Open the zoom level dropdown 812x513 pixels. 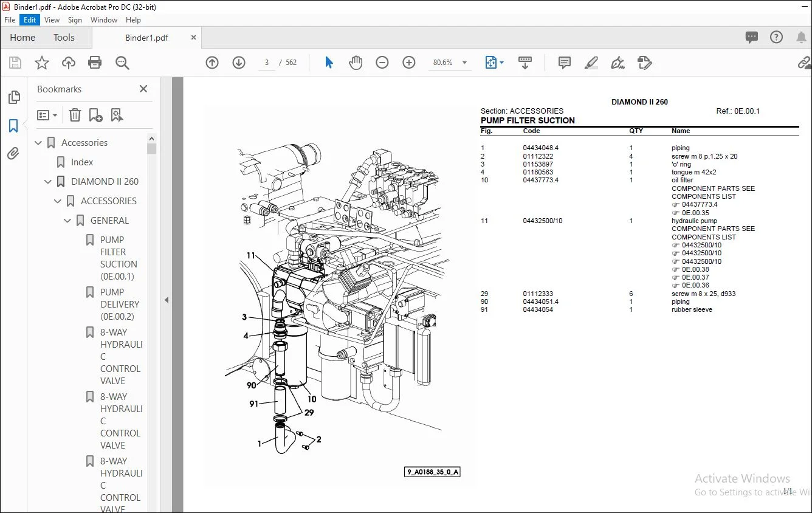click(465, 63)
